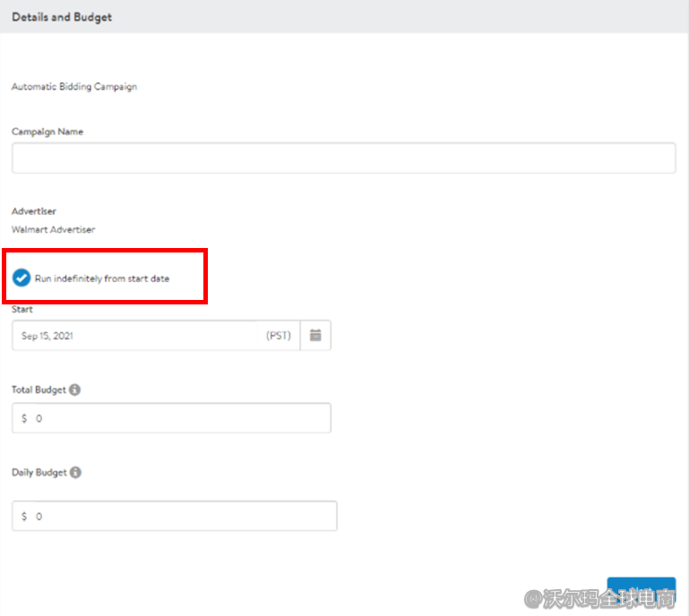Select the Automatic Bidding Campaign text
The image size is (689, 616).
point(74,87)
